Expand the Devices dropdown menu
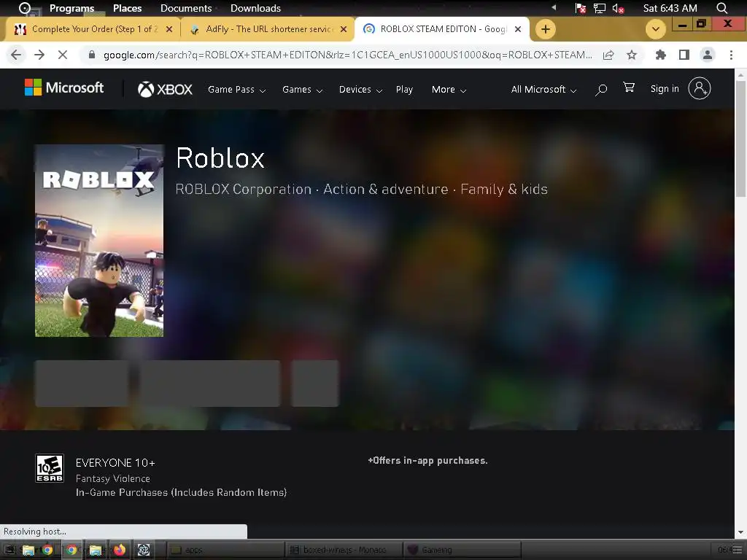The image size is (747, 560). click(360, 90)
